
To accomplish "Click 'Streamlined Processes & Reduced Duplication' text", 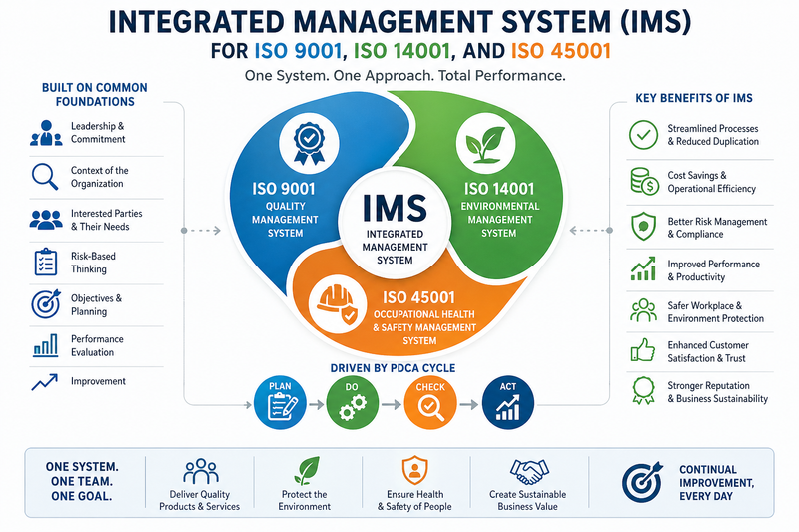I will coord(713,135).
